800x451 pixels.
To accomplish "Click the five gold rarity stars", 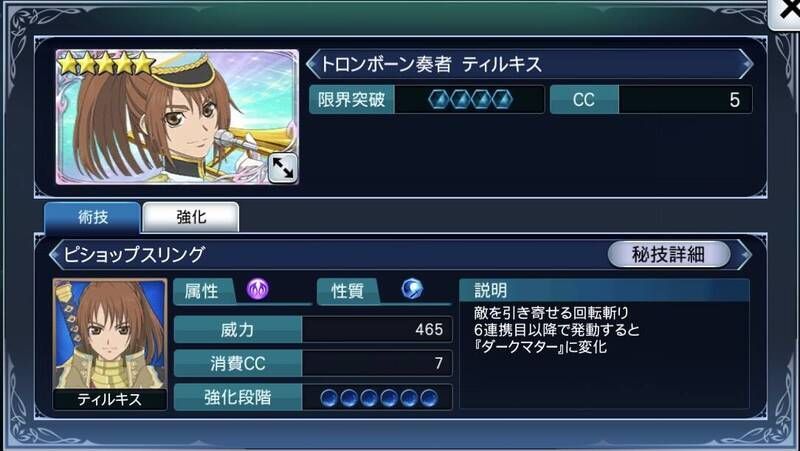I will [107, 64].
